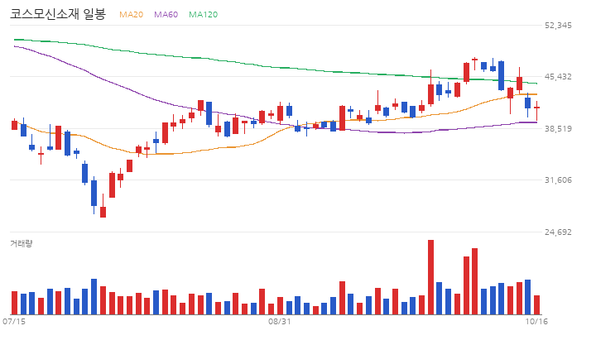Click the 10/16 date marker
596x364 pixels.
(x=536, y=322)
